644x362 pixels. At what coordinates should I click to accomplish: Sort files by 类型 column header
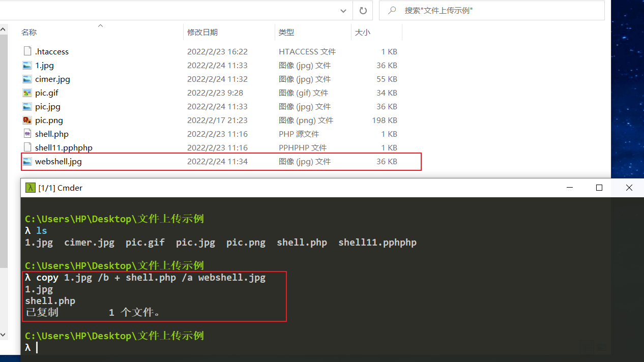point(286,32)
